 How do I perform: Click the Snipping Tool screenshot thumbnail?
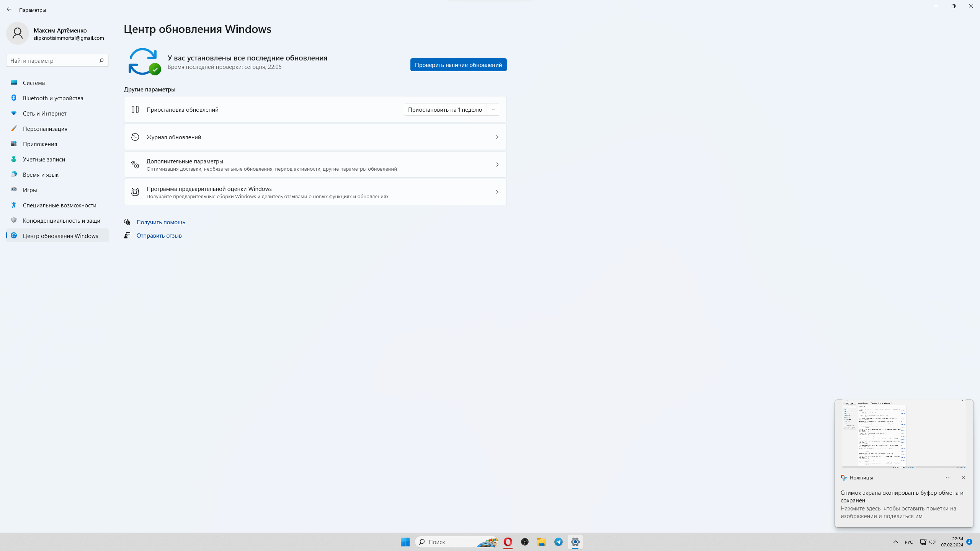904,435
